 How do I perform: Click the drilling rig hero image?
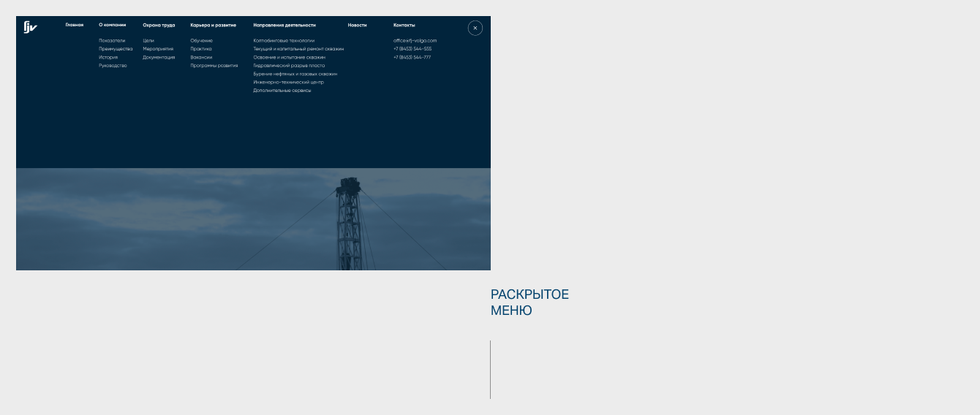253,219
